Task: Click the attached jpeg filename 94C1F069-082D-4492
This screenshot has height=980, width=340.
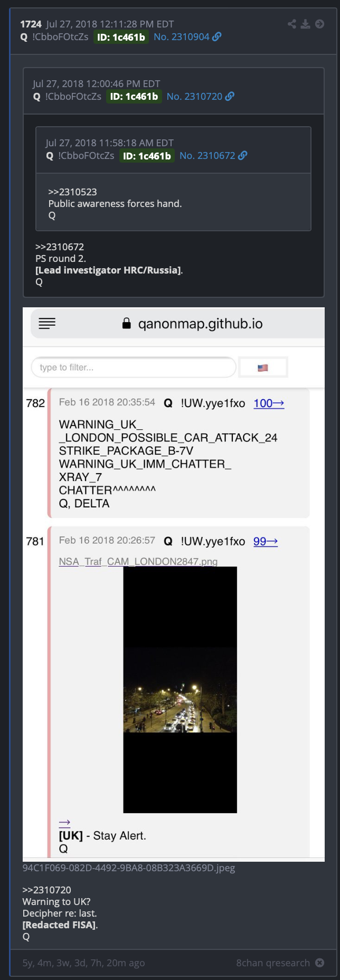Action: point(129,868)
